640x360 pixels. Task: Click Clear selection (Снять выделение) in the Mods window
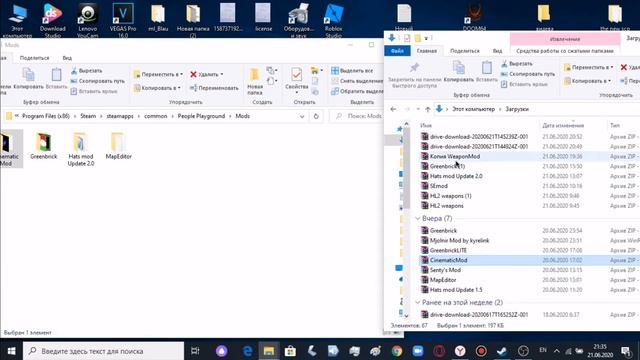tap(357, 81)
